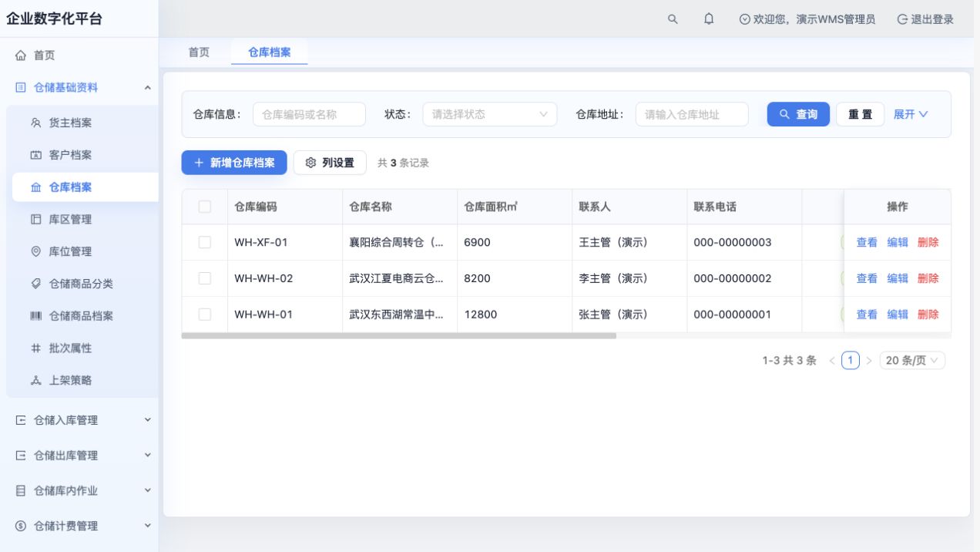Focus the 仓库地址 input field
This screenshot has width=980, height=552.
coord(692,114)
